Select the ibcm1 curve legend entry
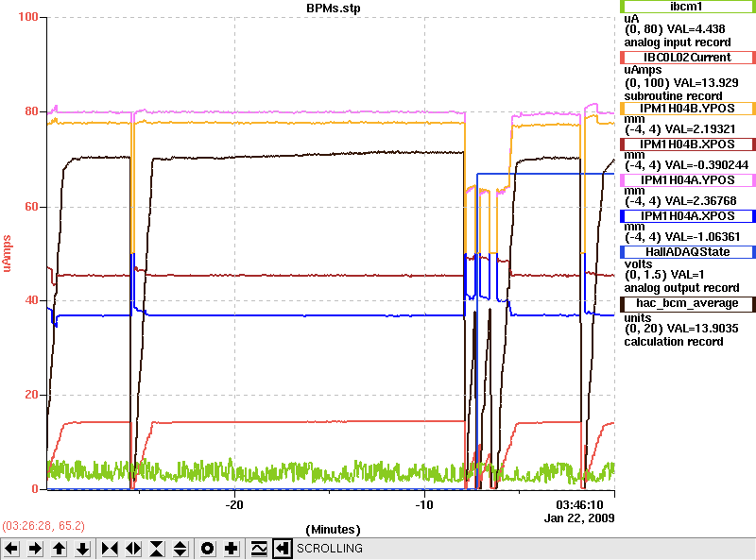This screenshot has width=756, height=560. (687, 7)
